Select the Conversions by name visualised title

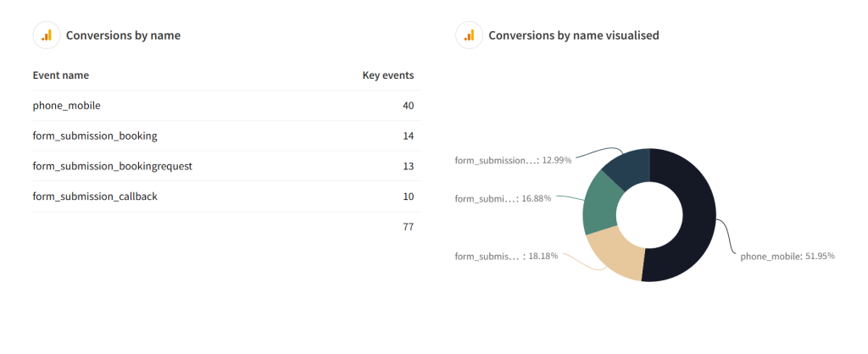coord(574,36)
